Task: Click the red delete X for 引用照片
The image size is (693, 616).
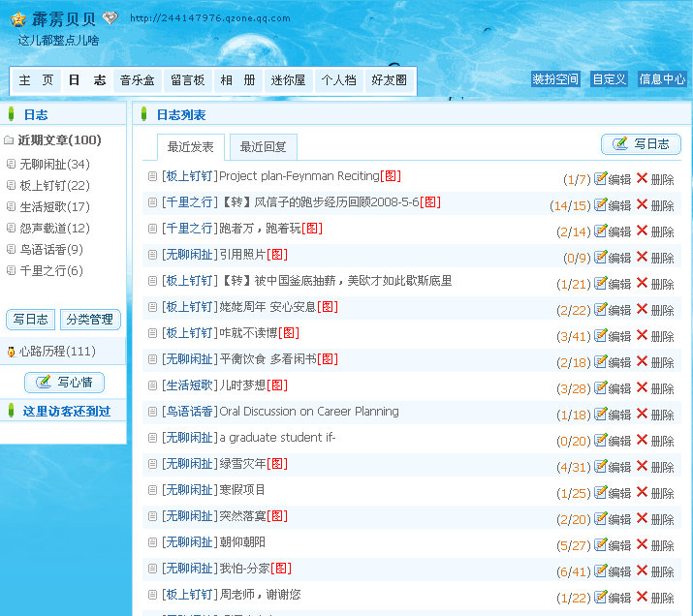Action: tap(642, 257)
